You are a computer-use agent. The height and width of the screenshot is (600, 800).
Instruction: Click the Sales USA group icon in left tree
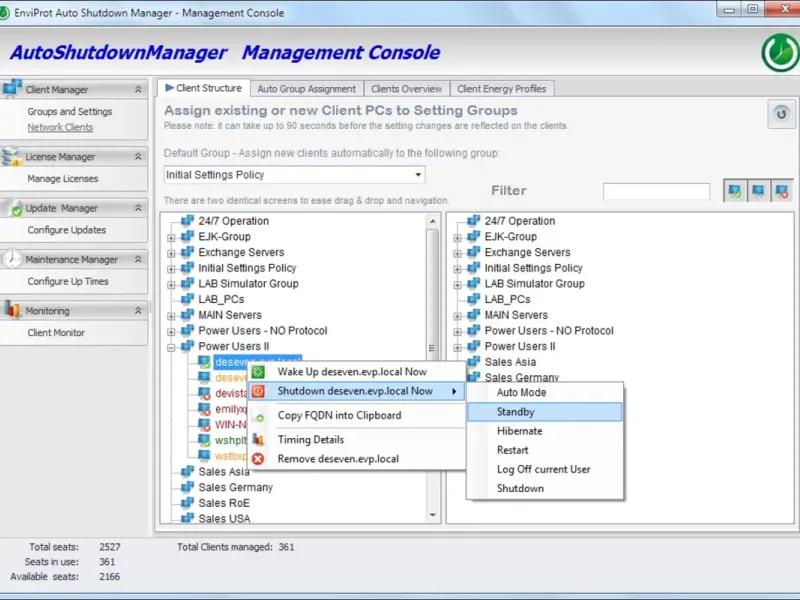coord(188,518)
